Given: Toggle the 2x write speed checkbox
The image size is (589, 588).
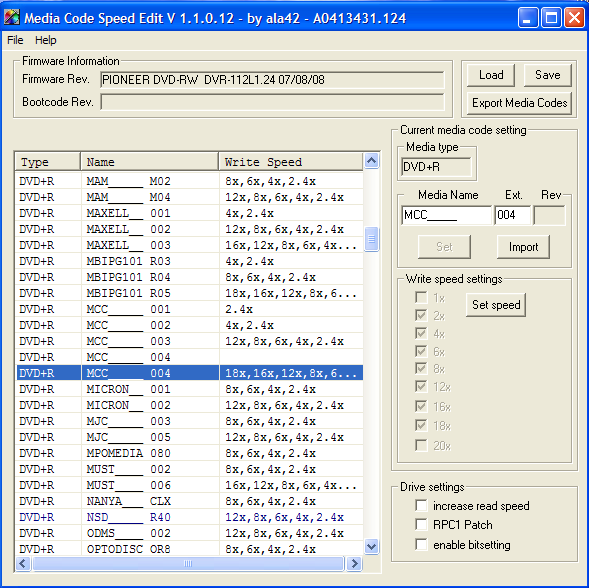Looking at the screenshot, I should pos(421,315).
